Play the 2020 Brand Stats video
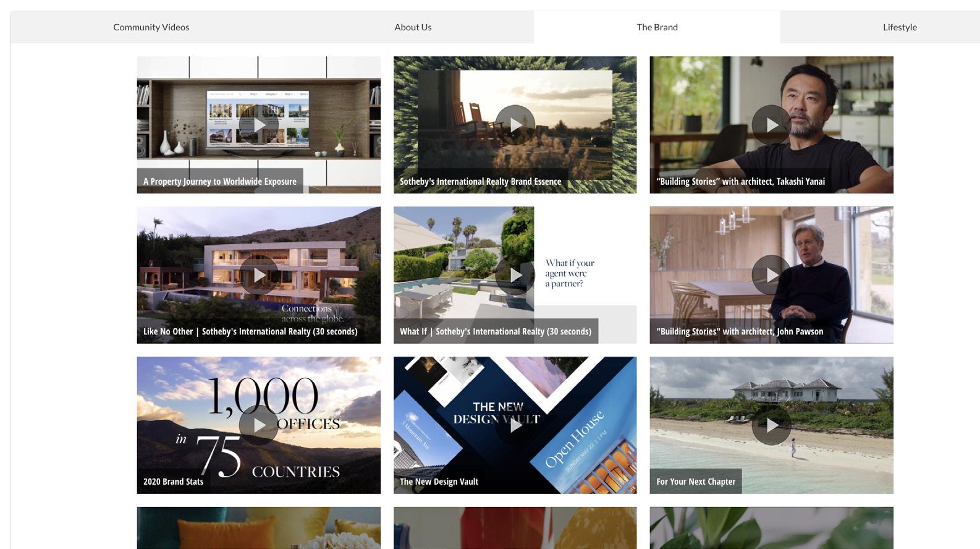 [258, 425]
